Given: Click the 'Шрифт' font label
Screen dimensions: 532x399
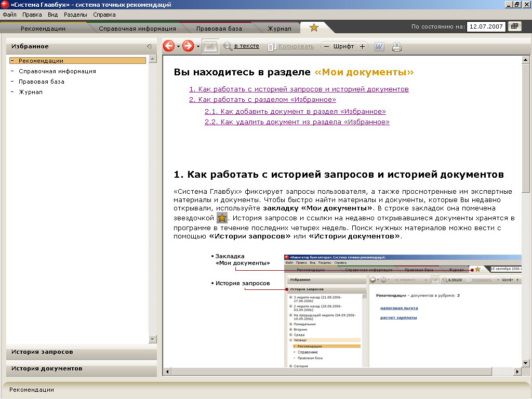Looking at the screenshot, I should pos(343,46).
